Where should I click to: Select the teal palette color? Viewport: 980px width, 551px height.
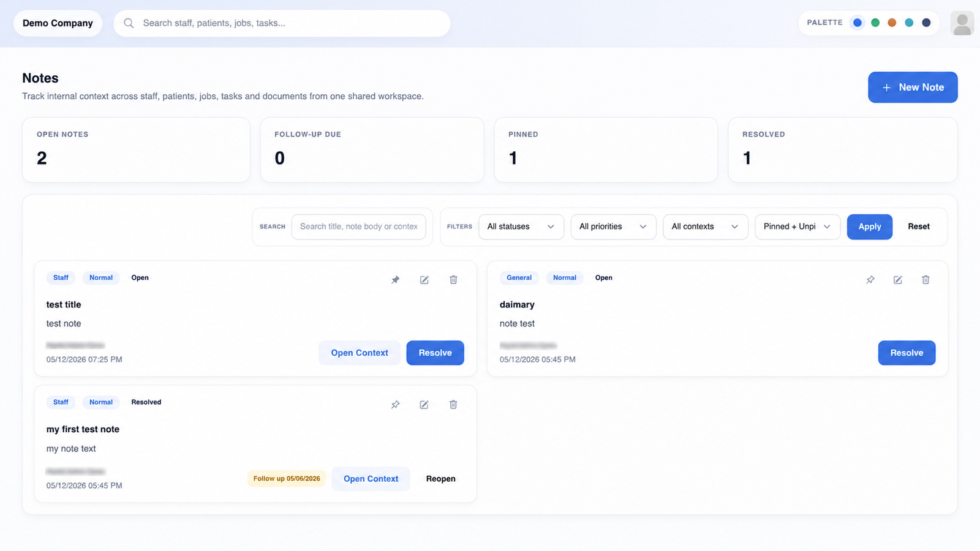909,23
